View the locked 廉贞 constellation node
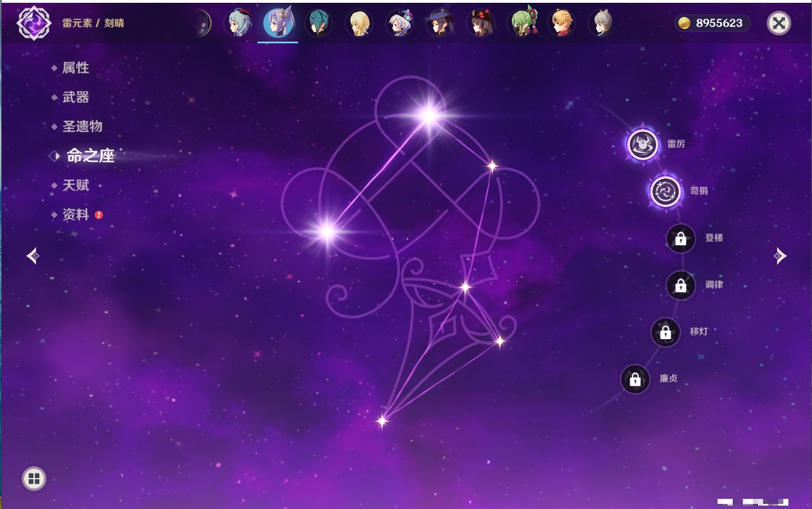The image size is (812, 509). coord(635,379)
